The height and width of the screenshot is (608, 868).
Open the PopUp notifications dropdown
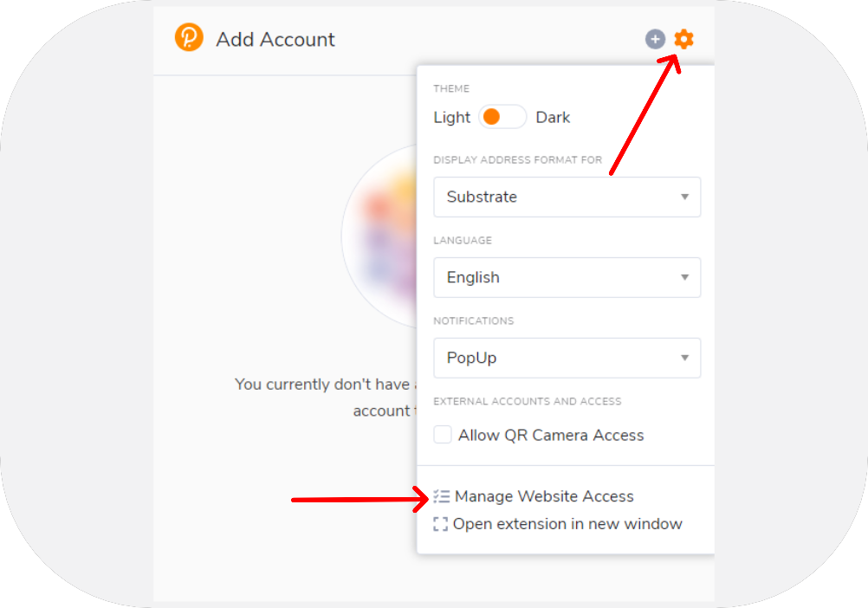coord(567,358)
